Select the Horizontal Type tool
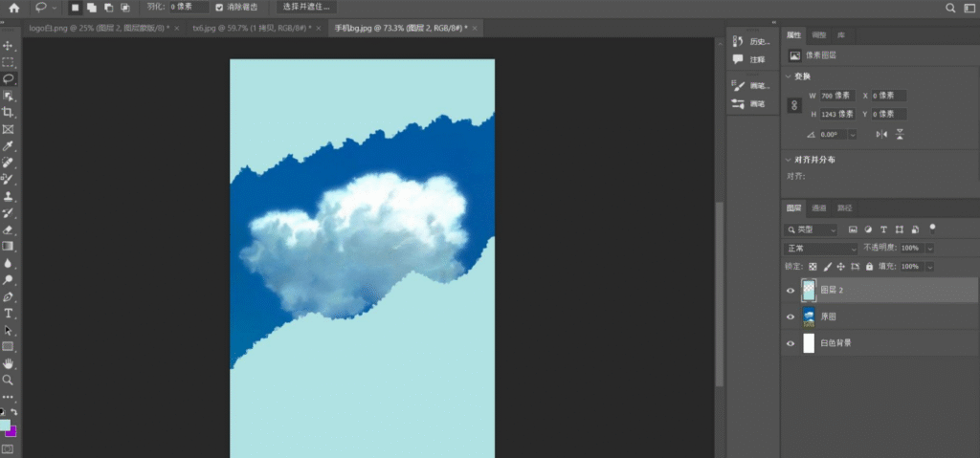 point(8,313)
